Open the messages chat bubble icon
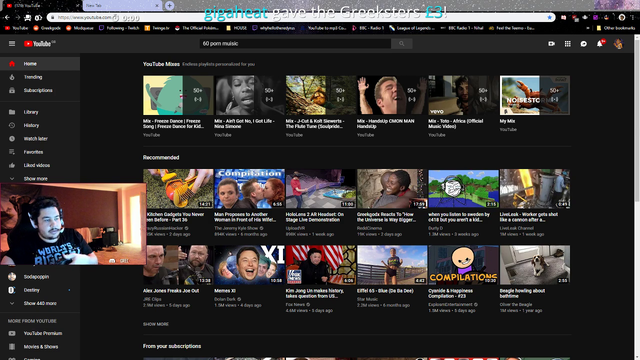Image resolution: width=640 pixels, height=360 pixels. (x=584, y=44)
